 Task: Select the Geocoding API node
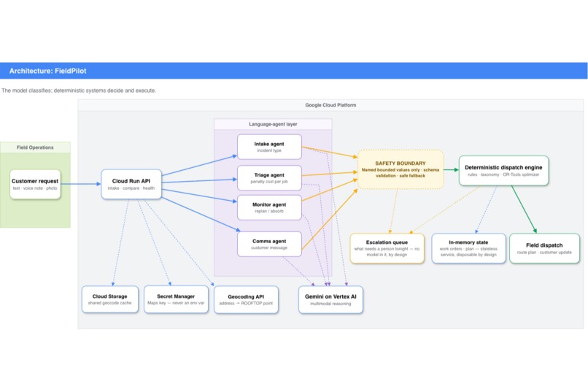pyautogui.click(x=246, y=300)
